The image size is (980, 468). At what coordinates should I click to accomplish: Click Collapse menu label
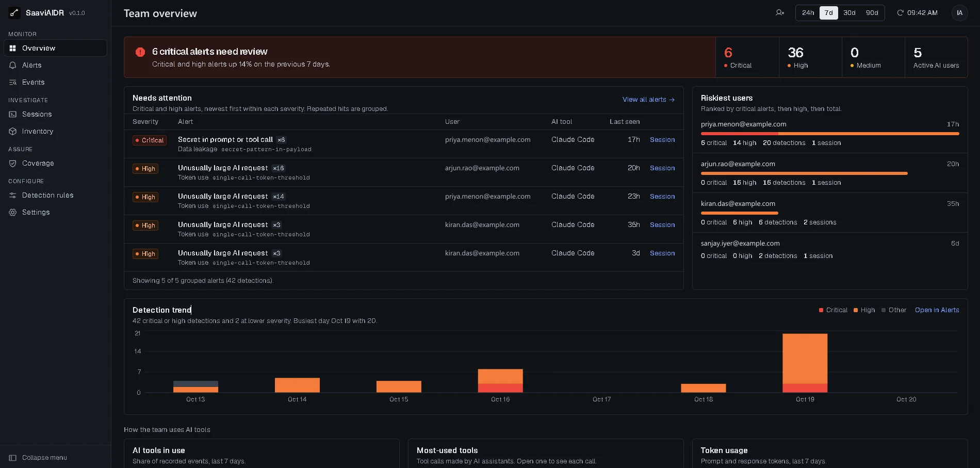click(44, 458)
